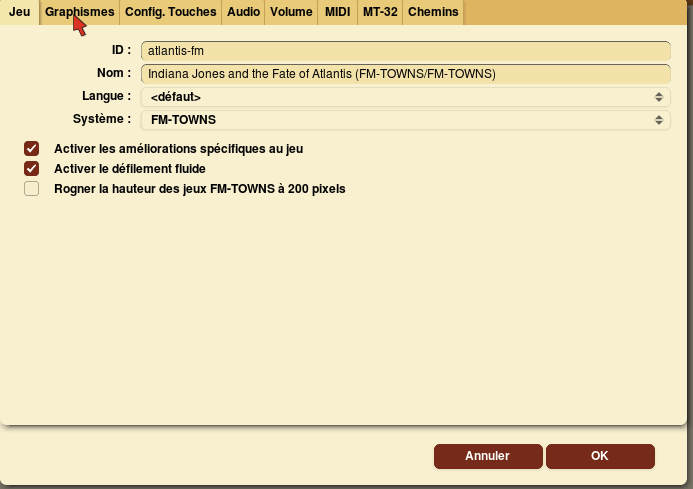Expand the Système FM-TOWNS dropdown
Viewport: 693px width, 489px height.
pyautogui.click(x=406, y=120)
